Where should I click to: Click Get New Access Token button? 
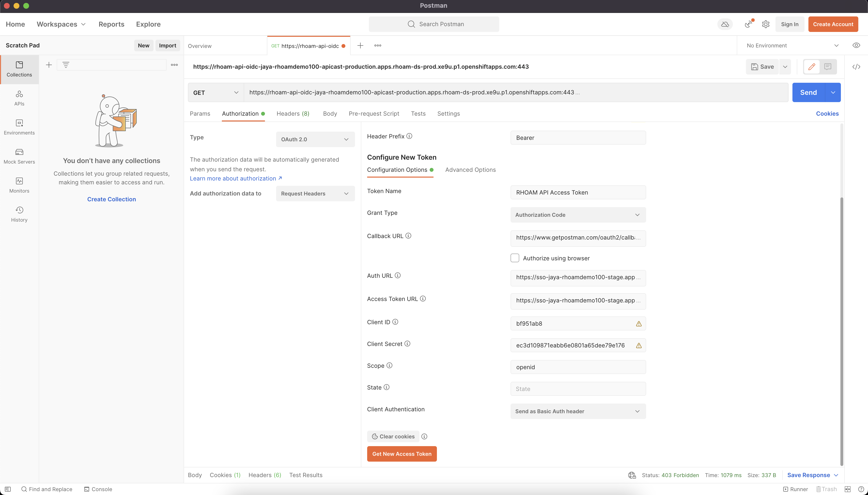coord(402,454)
